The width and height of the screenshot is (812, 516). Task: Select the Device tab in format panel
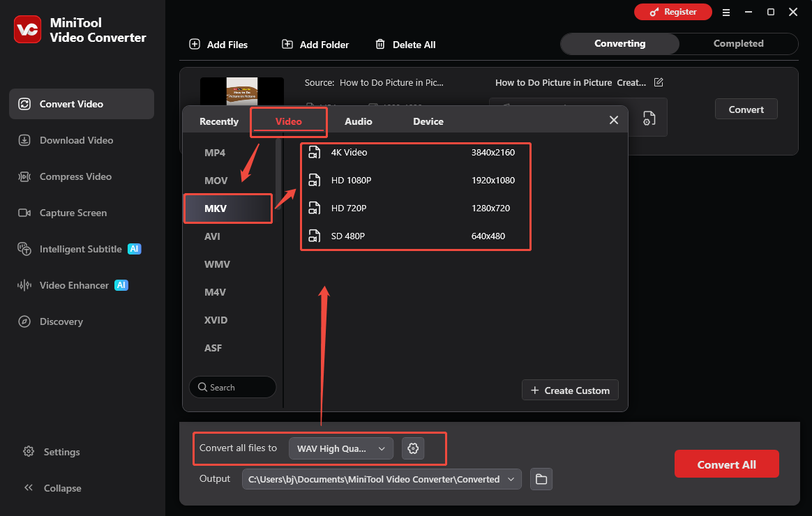[x=428, y=121]
